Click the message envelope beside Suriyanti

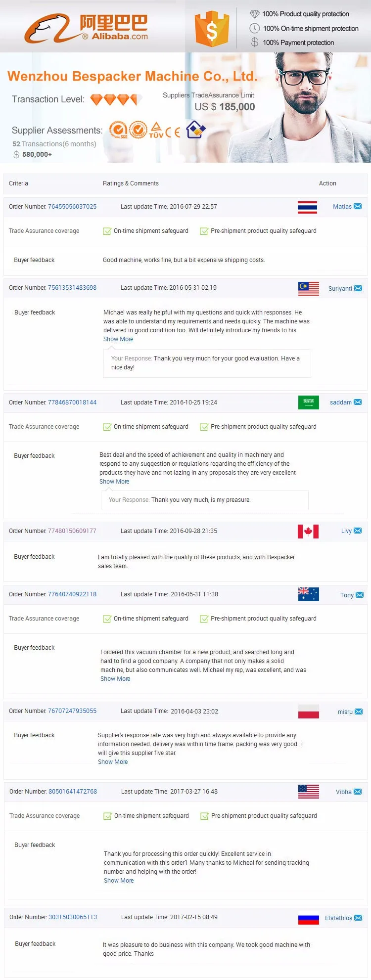coord(358,288)
